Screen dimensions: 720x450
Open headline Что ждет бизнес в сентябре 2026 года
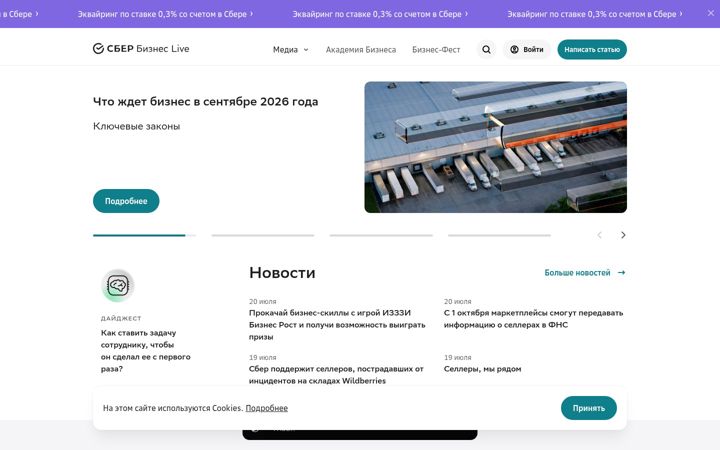(x=205, y=101)
